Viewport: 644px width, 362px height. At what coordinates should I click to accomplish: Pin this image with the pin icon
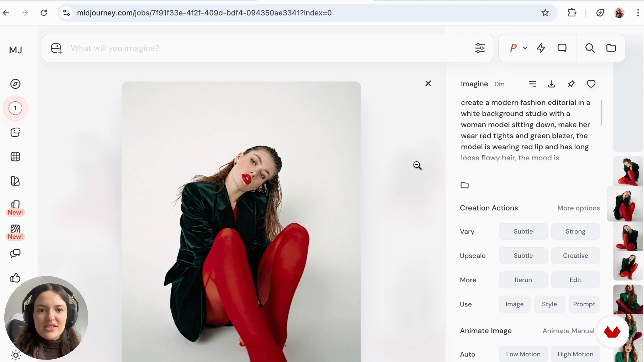click(571, 84)
